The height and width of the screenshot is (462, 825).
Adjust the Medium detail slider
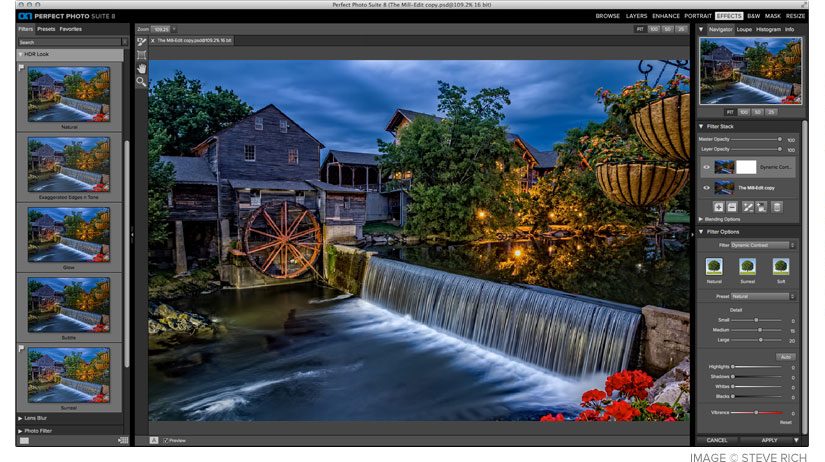coord(756,330)
